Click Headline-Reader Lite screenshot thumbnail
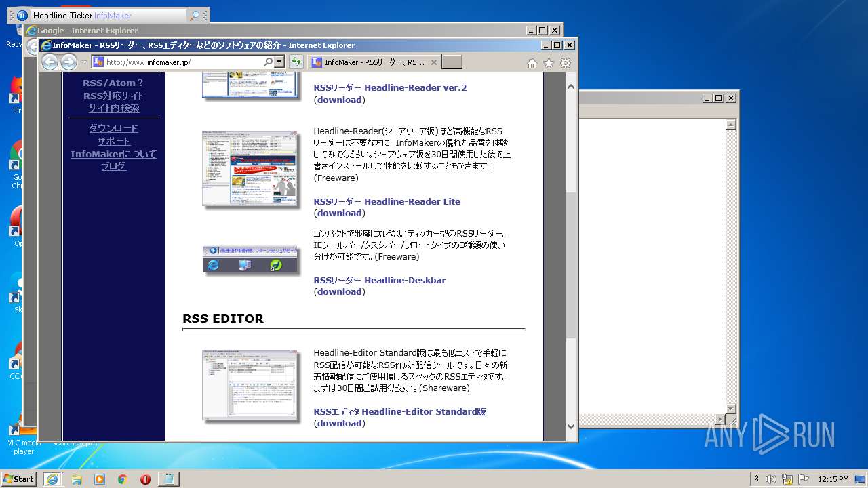Viewport: 868px width, 488px height. point(250,169)
